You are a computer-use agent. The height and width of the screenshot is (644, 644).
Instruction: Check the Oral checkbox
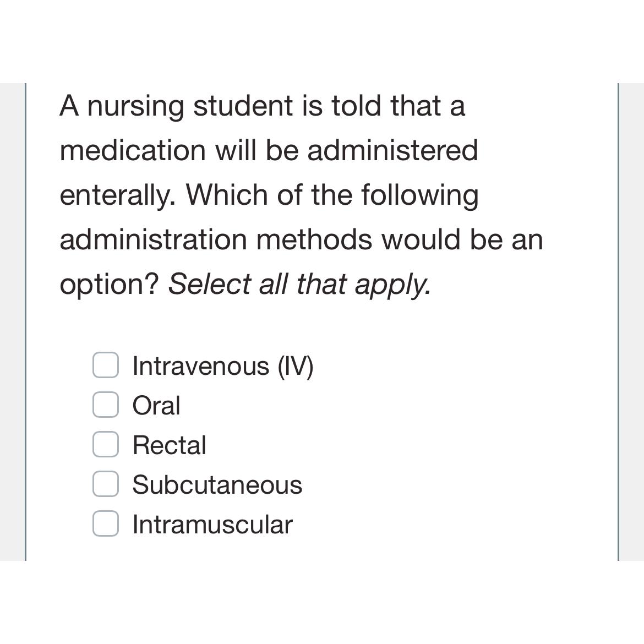106,405
